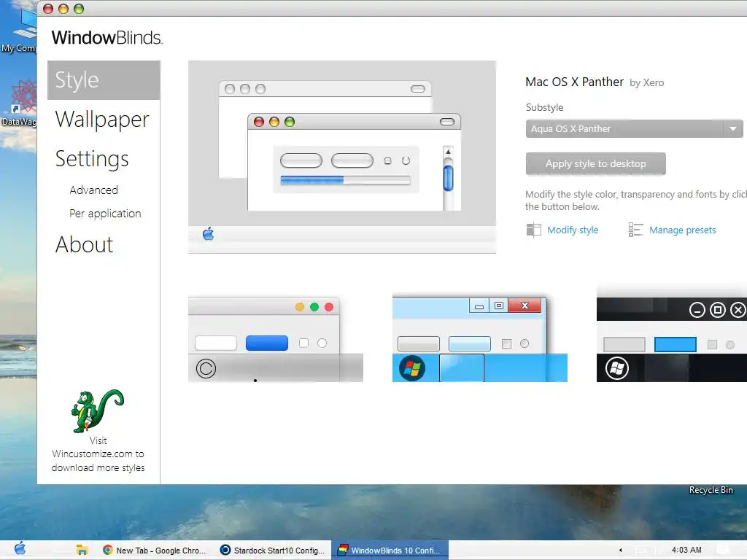Click the blue progress bar in preview
This screenshot has width=747, height=560.
pos(312,180)
